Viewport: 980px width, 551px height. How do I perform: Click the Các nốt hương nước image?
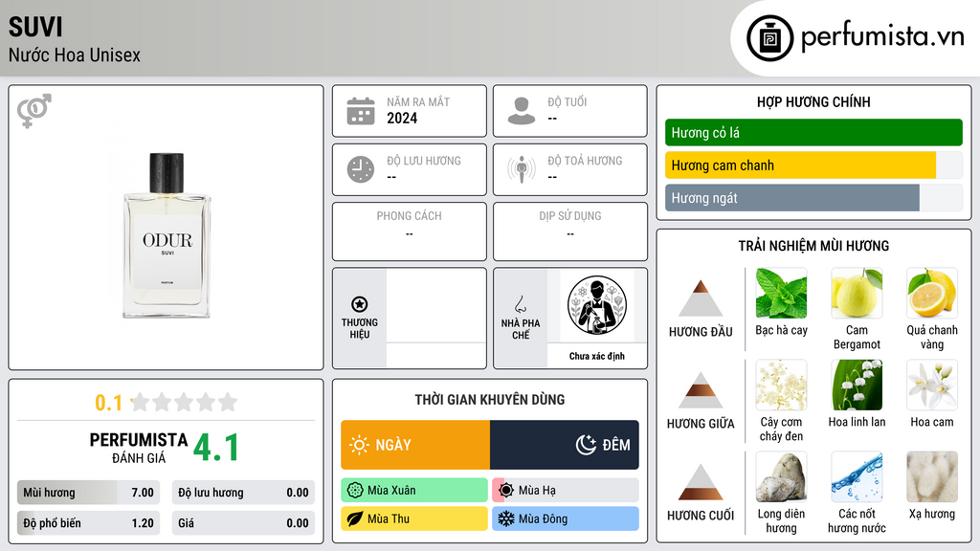[x=857, y=476]
